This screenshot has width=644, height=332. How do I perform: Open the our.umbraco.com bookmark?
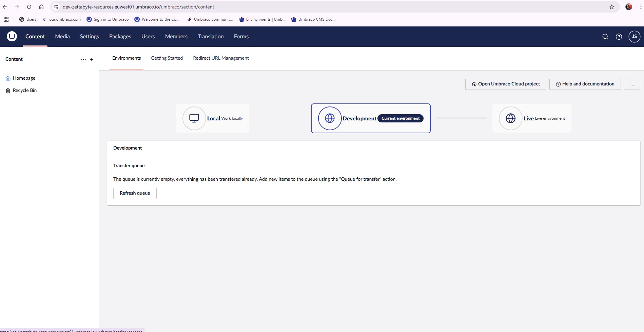point(61,19)
